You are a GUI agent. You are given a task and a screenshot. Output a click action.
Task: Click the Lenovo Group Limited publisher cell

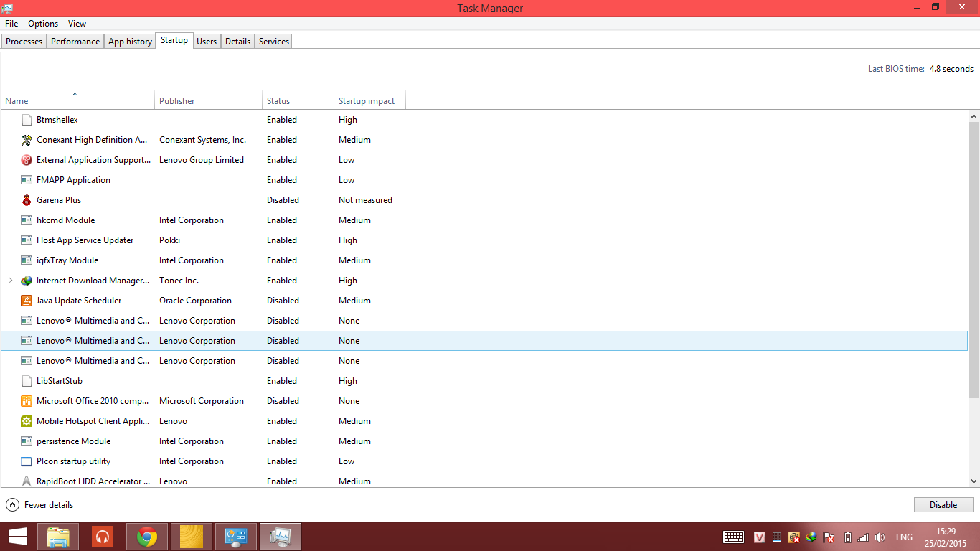pos(202,160)
